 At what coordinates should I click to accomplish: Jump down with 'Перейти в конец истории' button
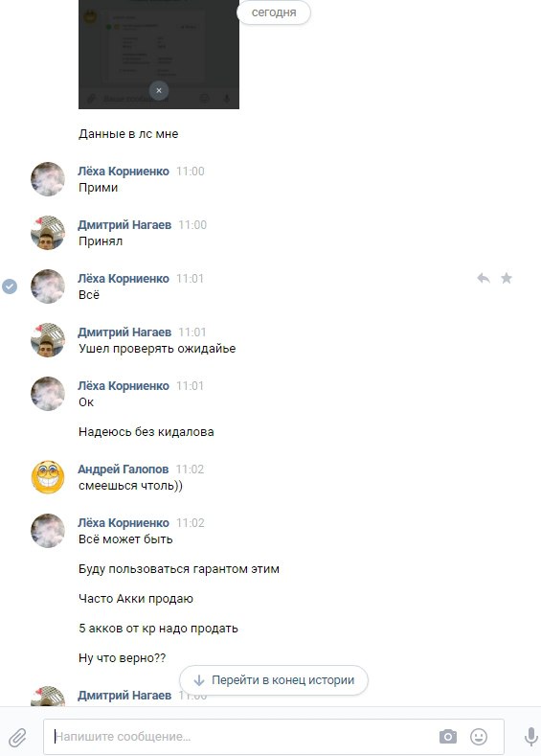pyautogui.click(x=274, y=680)
